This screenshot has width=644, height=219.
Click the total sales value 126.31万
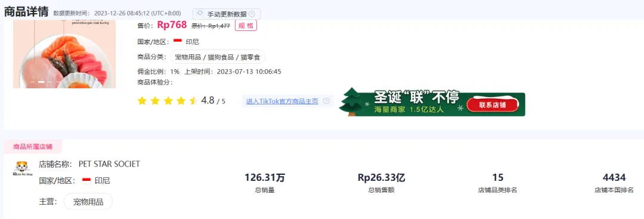(x=265, y=177)
